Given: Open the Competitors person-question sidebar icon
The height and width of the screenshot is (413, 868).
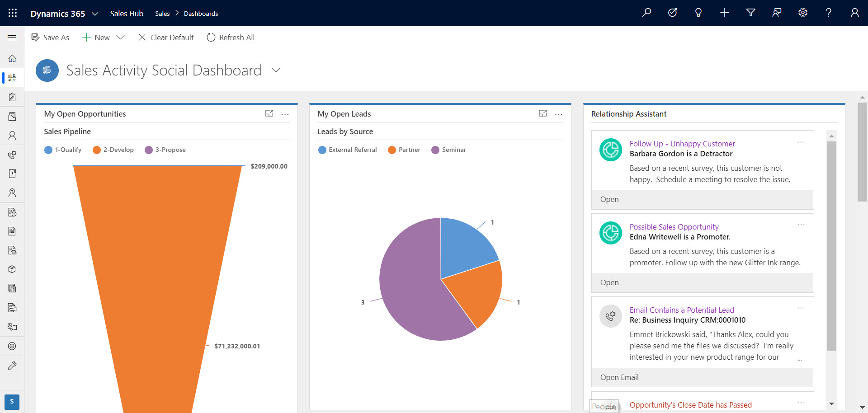Looking at the screenshot, I should coord(12,193).
